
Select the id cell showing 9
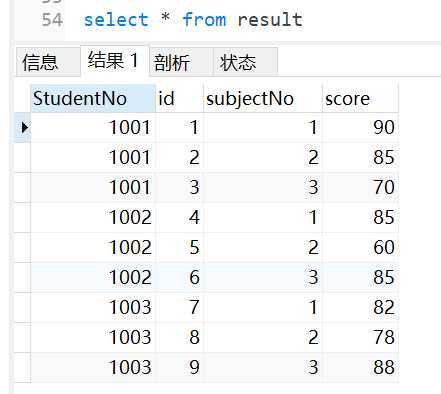(x=180, y=367)
